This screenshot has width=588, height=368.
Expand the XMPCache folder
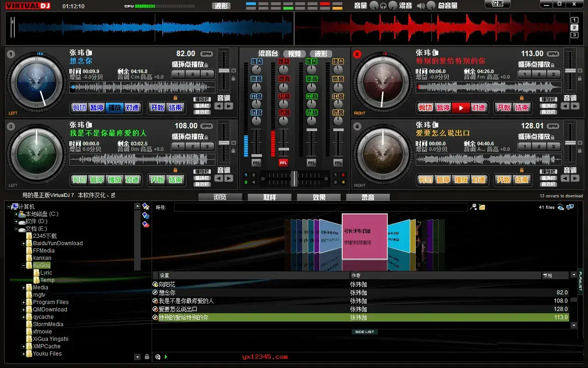pyautogui.click(x=23, y=346)
